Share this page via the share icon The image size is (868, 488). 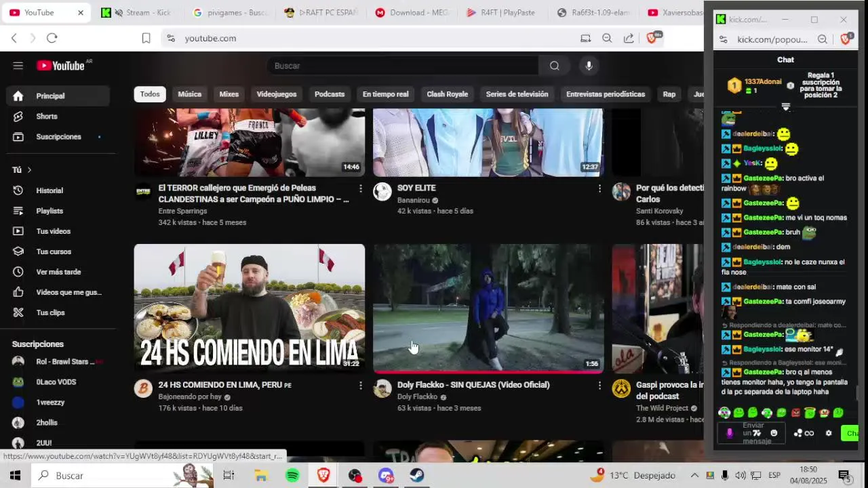pos(629,39)
